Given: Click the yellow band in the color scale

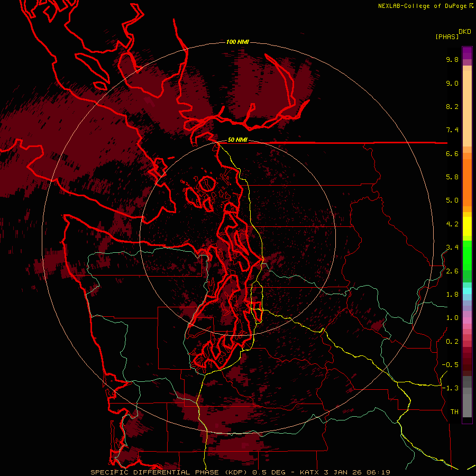Looking at the screenshot, I should click(467, 226).
